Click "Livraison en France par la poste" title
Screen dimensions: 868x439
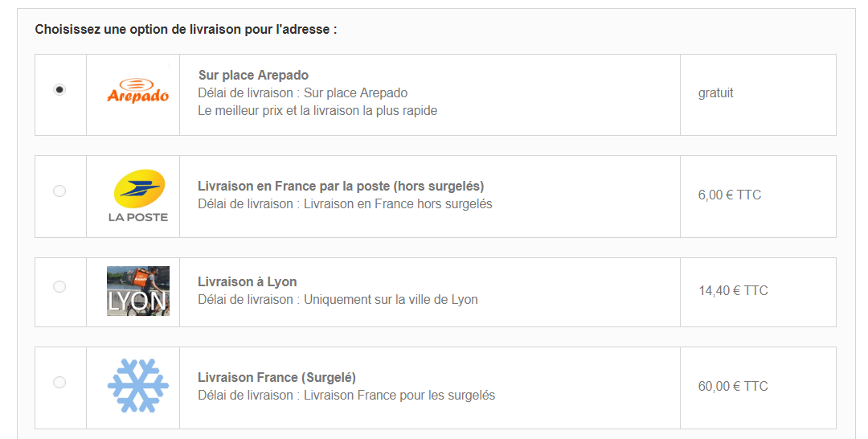(x=341, y=187)
